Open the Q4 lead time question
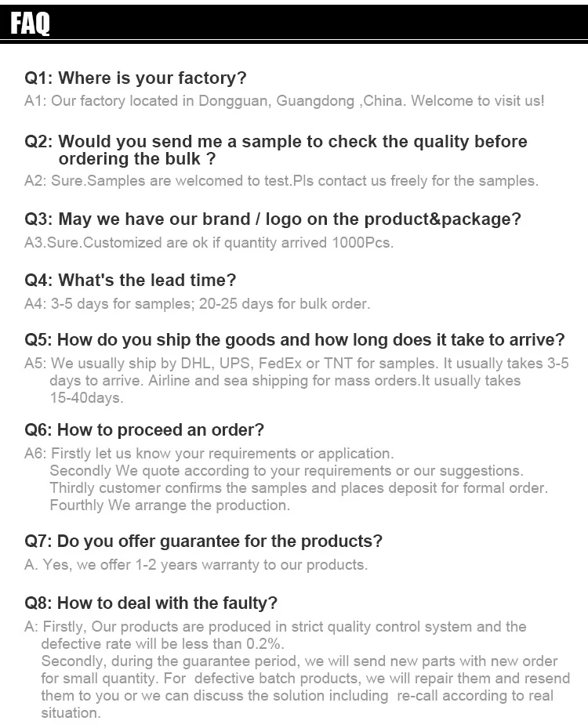 point(130,281)
